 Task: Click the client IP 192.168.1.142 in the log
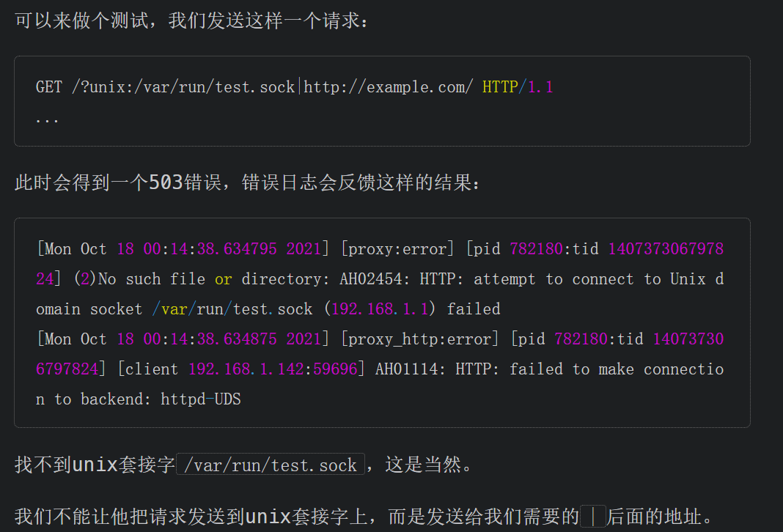(x=246, y=369)
